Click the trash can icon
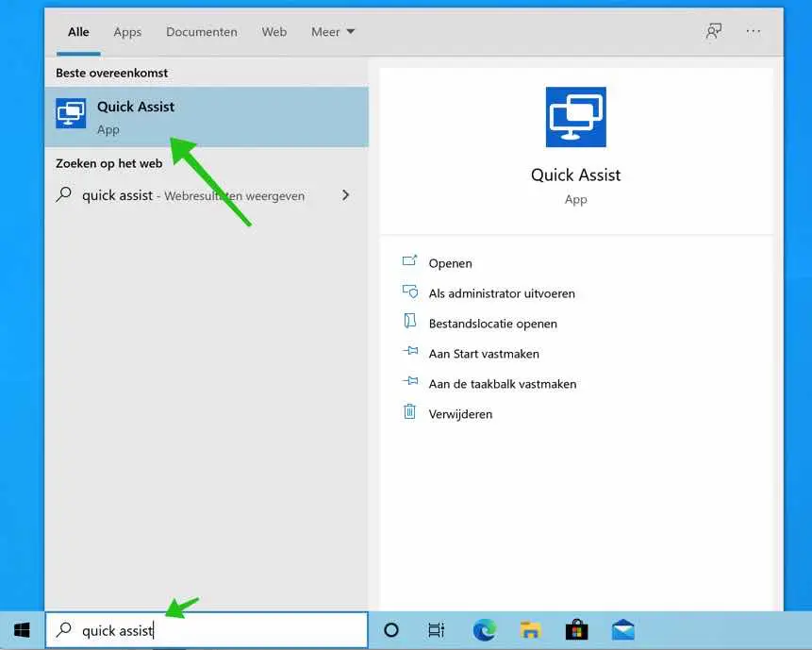Image resolution: width=812 pixels, height=650 pixels. [x=409, y=411]
